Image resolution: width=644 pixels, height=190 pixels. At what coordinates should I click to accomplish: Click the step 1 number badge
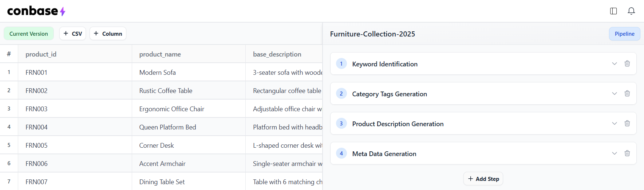pyautogui.click(x=341, y=63)
